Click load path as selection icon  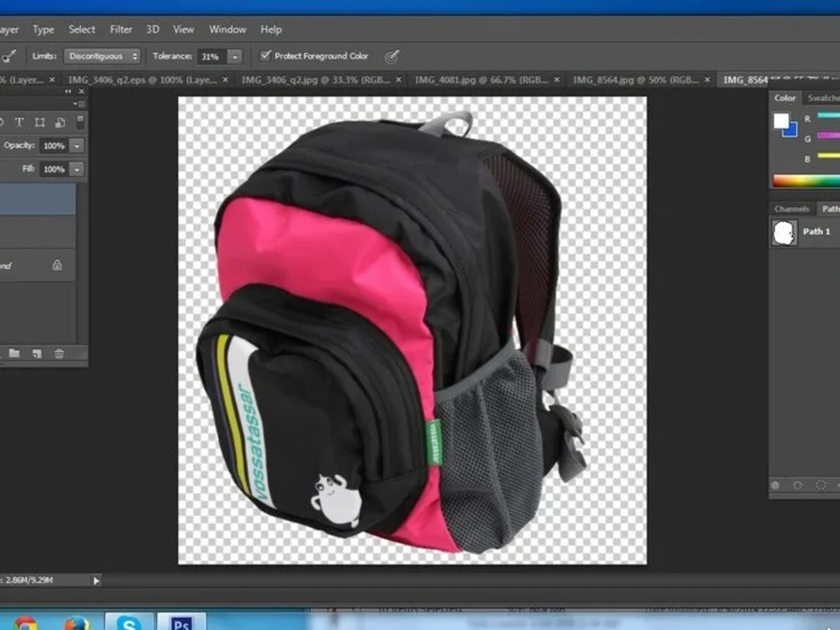821,486
